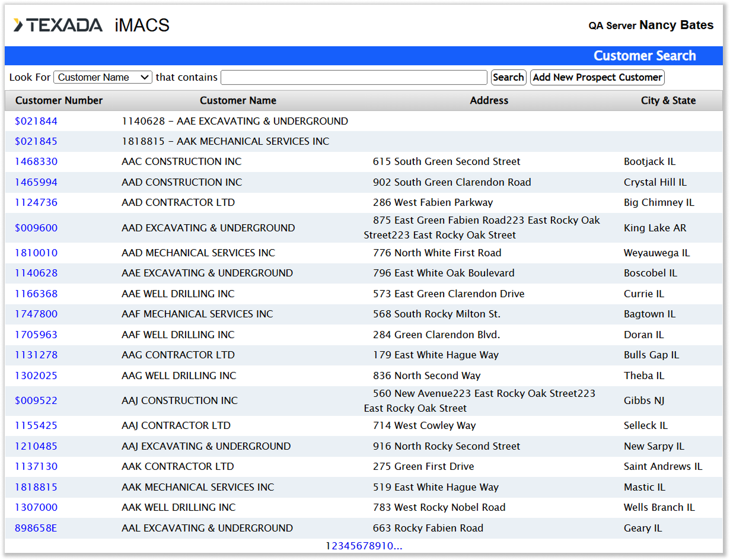Open customer number 1705963
Image resolution: width=730 pixels, height=560 pixels.
click(36, 335)
